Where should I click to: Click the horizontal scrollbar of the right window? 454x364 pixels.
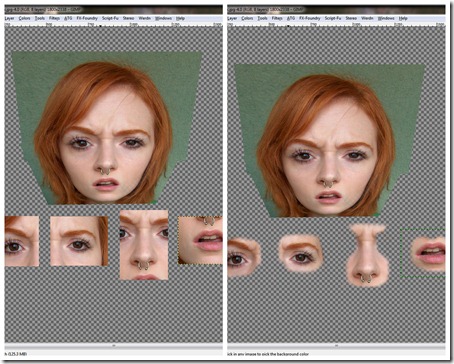[x=336, y=346]
